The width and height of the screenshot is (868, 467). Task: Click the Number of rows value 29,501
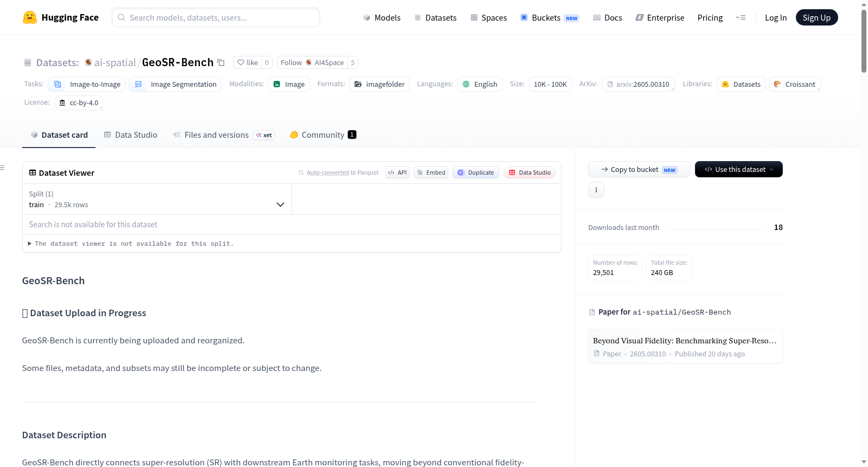(603, 272)
